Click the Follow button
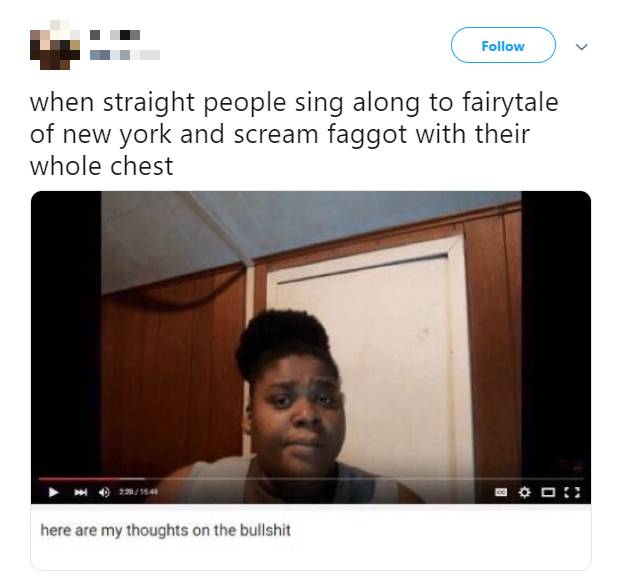 (x=503, y=45)
